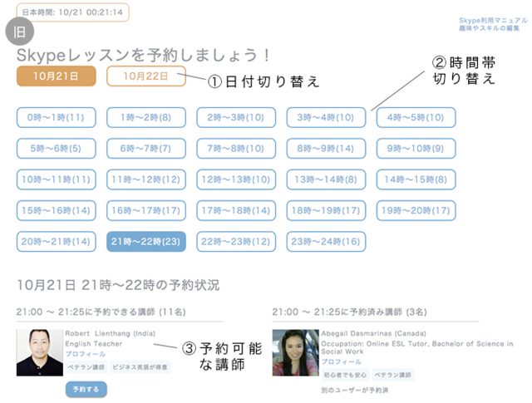Select the 10月21日 date tab
Screen dimensions: 532x403
[56, 76]
